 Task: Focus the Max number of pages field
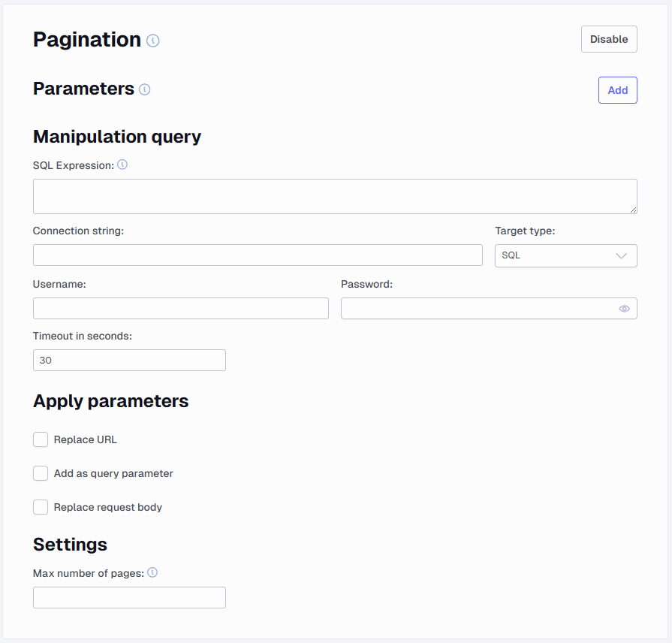coord(129,598)
